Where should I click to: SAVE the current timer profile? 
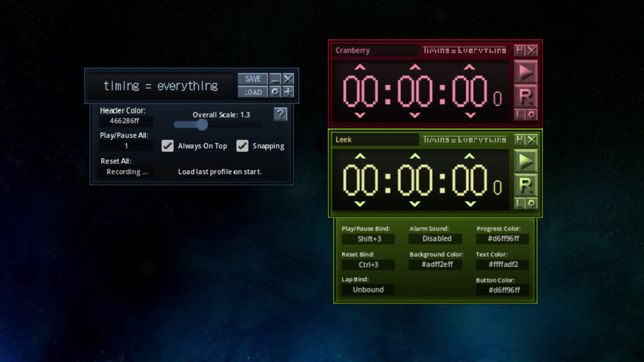tap(253, 79)
